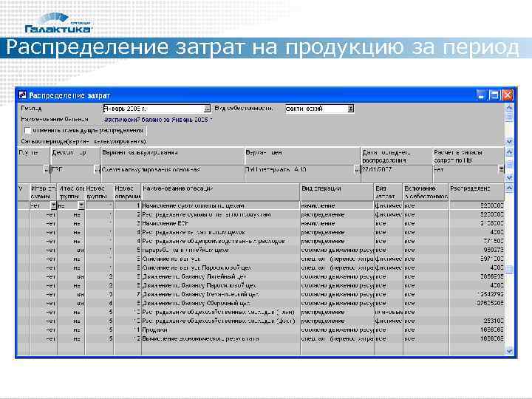Select row 'Распределение суммы оплаты по продуктам'
The image size is (532, 399).
pos(261,214)
